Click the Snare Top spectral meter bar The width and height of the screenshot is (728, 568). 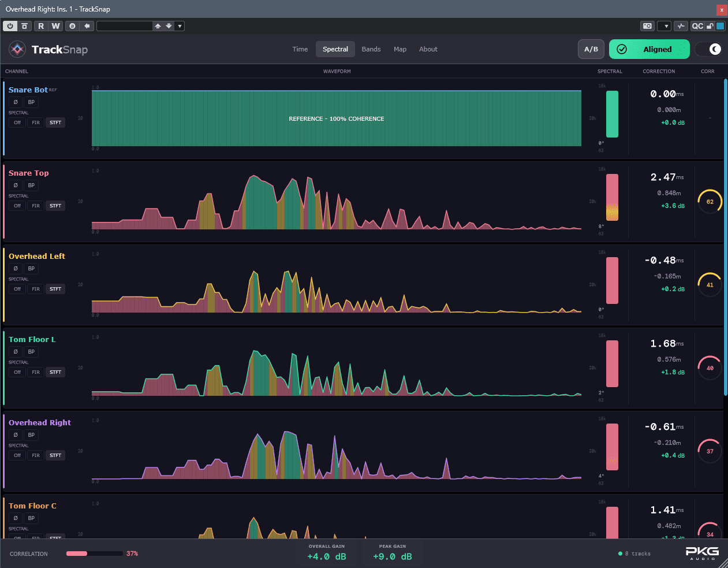click(x=612, y=197)
